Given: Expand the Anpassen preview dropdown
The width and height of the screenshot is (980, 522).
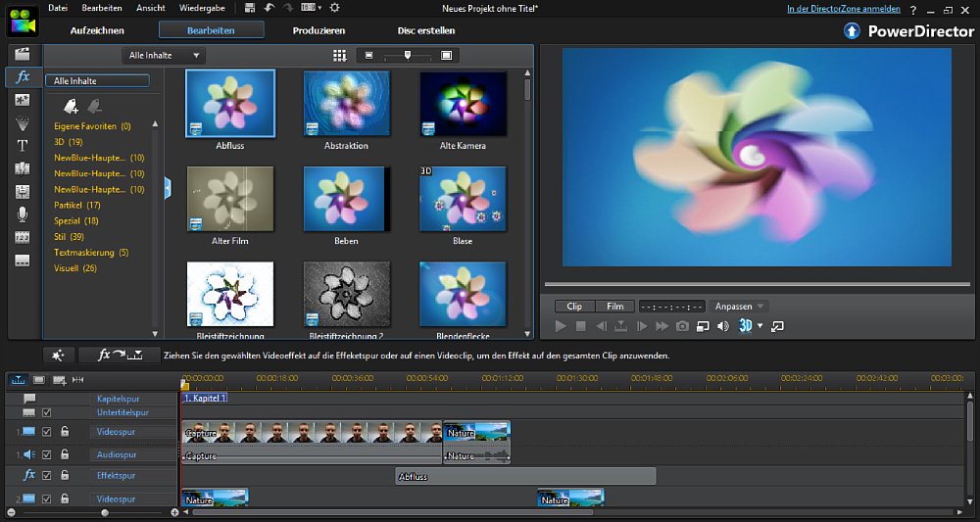Looking at the screenshot, I should pos(738,307).
